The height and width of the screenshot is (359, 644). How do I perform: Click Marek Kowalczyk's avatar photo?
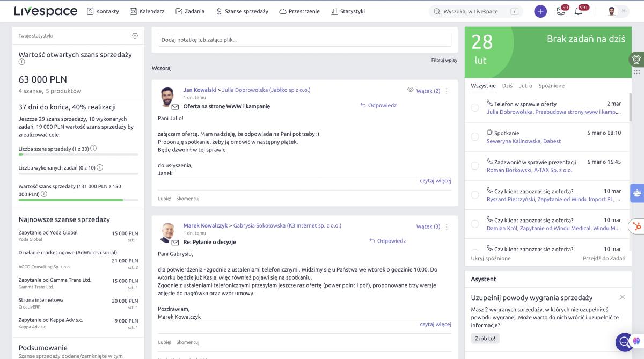point(169,232)
